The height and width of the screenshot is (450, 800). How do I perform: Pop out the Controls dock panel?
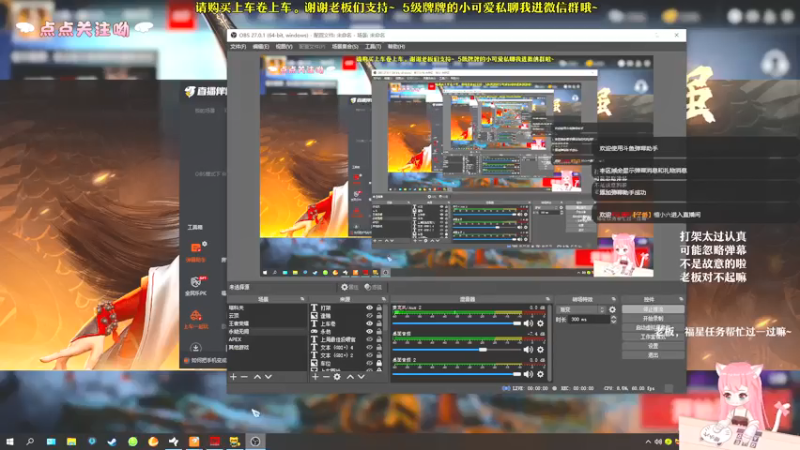(x=681, y=299)
